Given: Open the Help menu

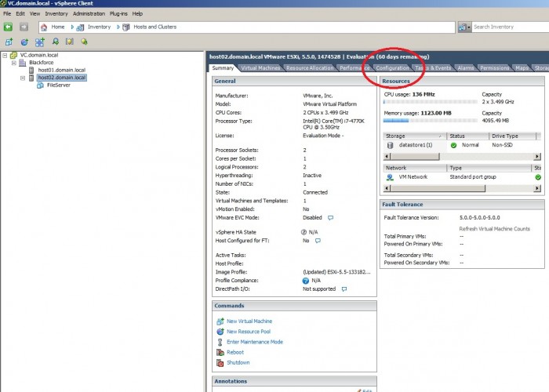Looking at the screenshot, I should click(x=137, y=13).
